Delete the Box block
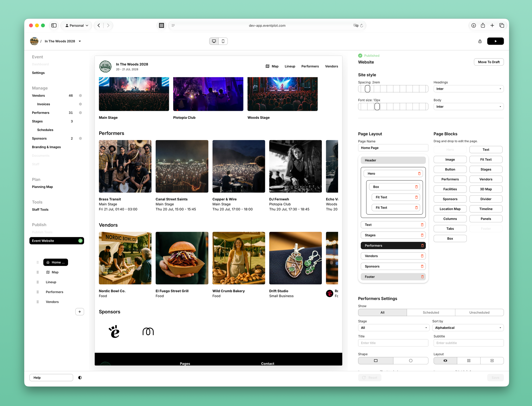Image resolution: width=532 pixels, height=406 pixels. point(416,187)
